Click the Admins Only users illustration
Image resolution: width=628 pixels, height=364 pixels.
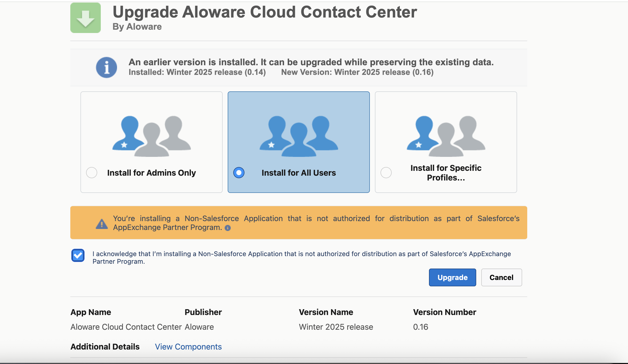152,136
